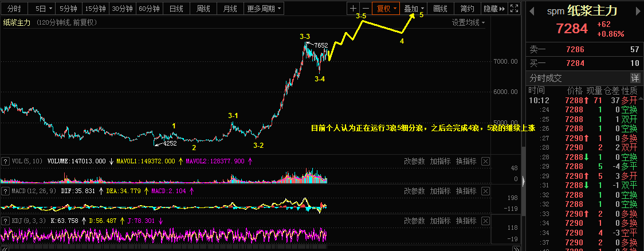Click the 画线 drawing button
This screenshot has height=251, width=644.
pos(440,8)
